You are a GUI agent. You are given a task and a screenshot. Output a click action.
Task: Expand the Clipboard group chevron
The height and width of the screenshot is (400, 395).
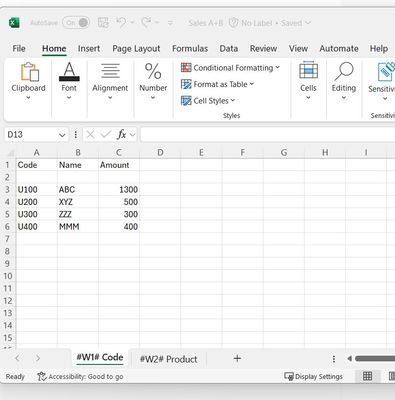[28, 98]
